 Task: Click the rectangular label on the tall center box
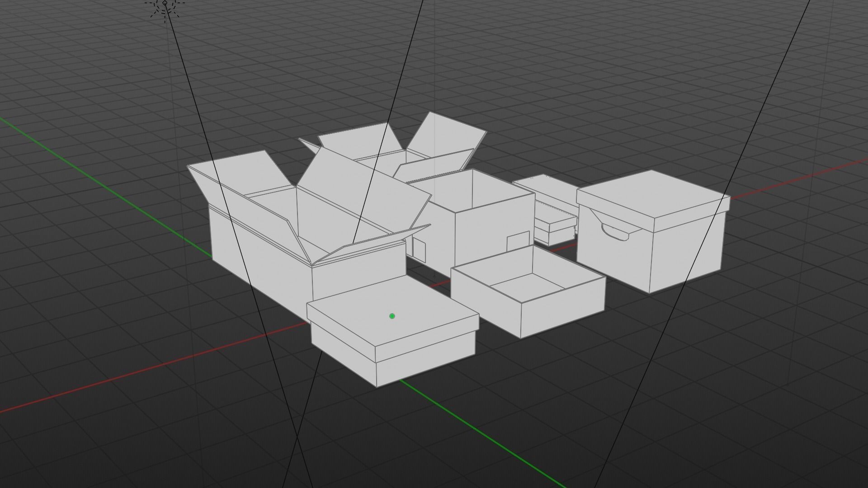coord(518,241)
